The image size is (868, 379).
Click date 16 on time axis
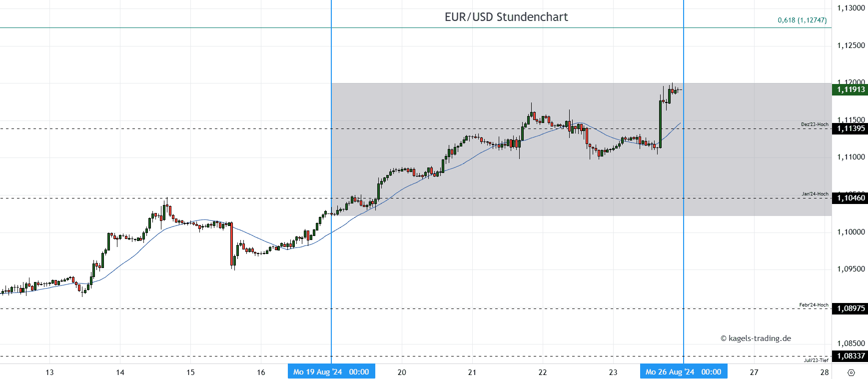[x=261, y=372]
